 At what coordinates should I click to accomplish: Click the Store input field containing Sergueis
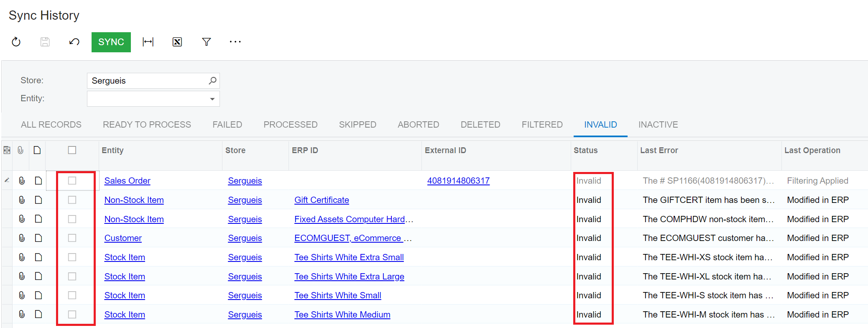click(153, 81)
